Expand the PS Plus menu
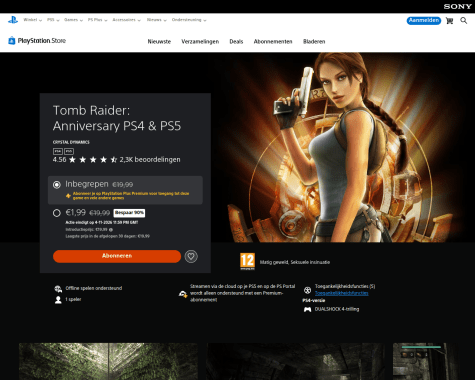 pos(97,20)
